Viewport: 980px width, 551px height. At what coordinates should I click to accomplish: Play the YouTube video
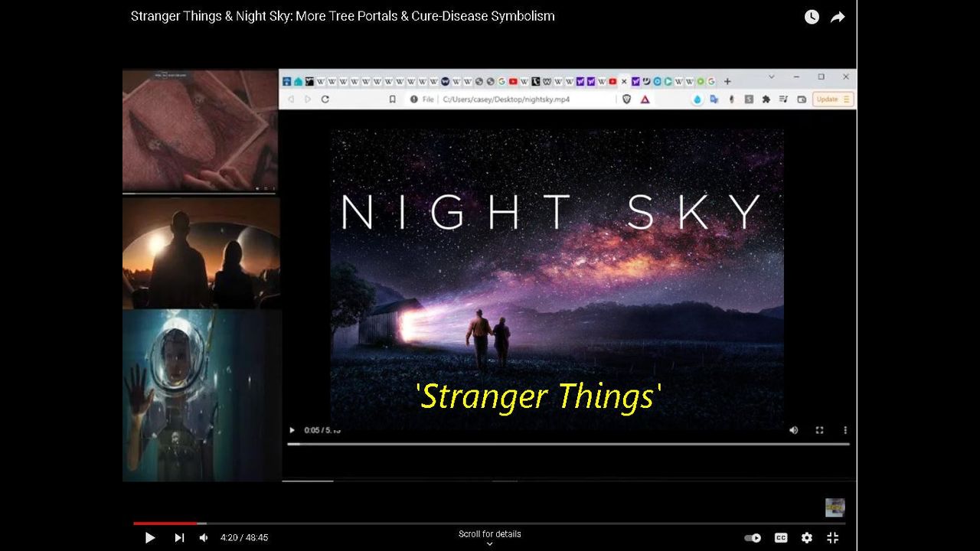[150, 538]
